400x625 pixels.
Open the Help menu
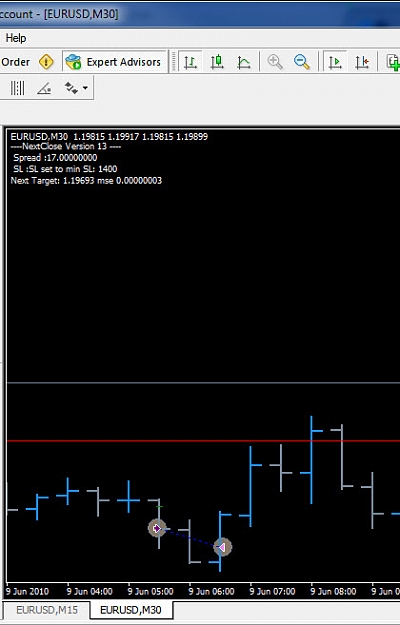[16, 38]
